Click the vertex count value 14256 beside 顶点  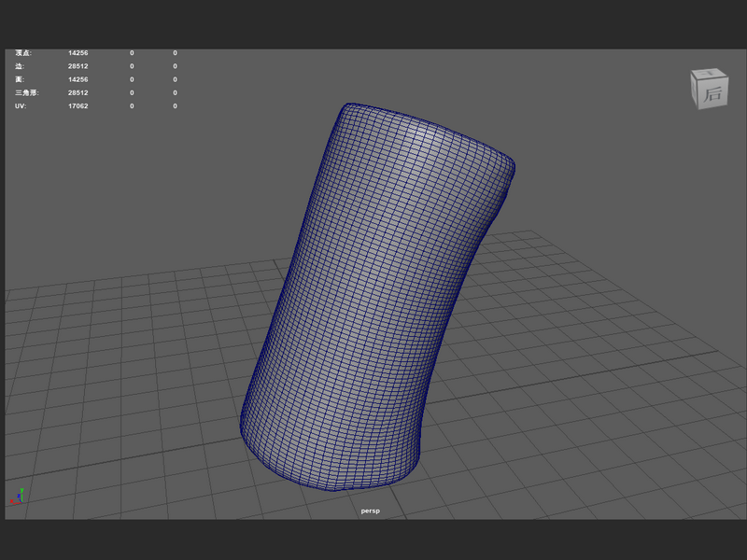click(x=78, y=53)
